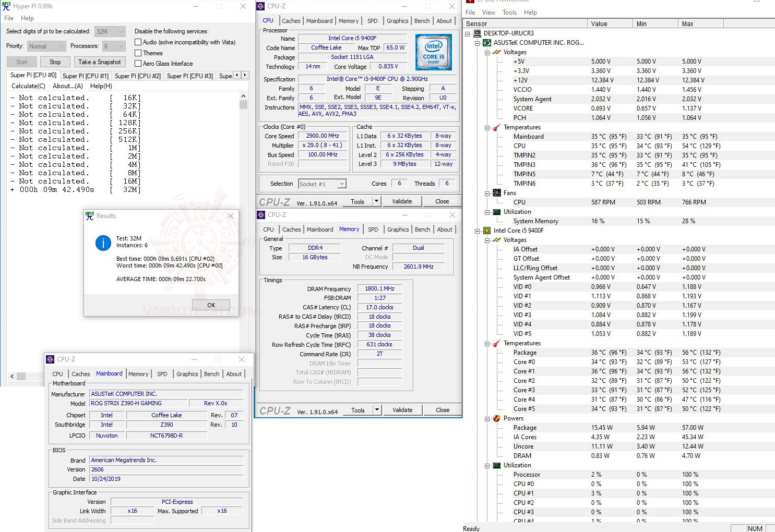Click the Intel Core i5 9400F chip icon

pos(487,231)
